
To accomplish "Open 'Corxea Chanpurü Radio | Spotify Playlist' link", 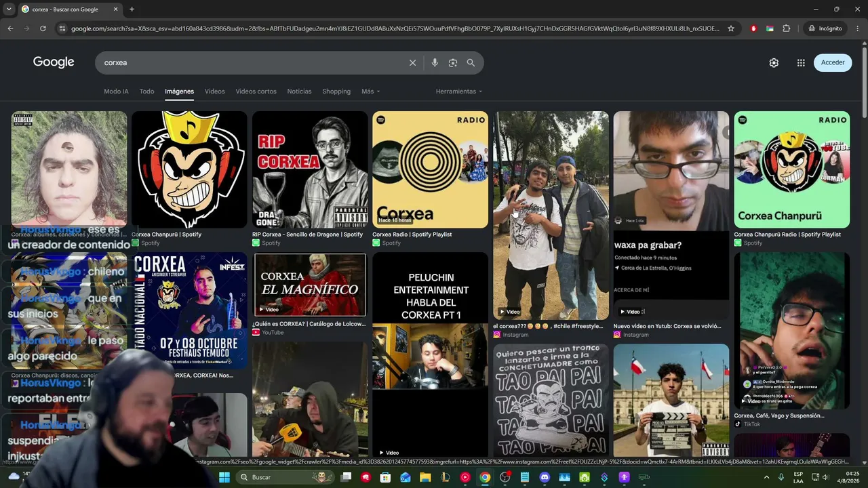I will [787, 235].
